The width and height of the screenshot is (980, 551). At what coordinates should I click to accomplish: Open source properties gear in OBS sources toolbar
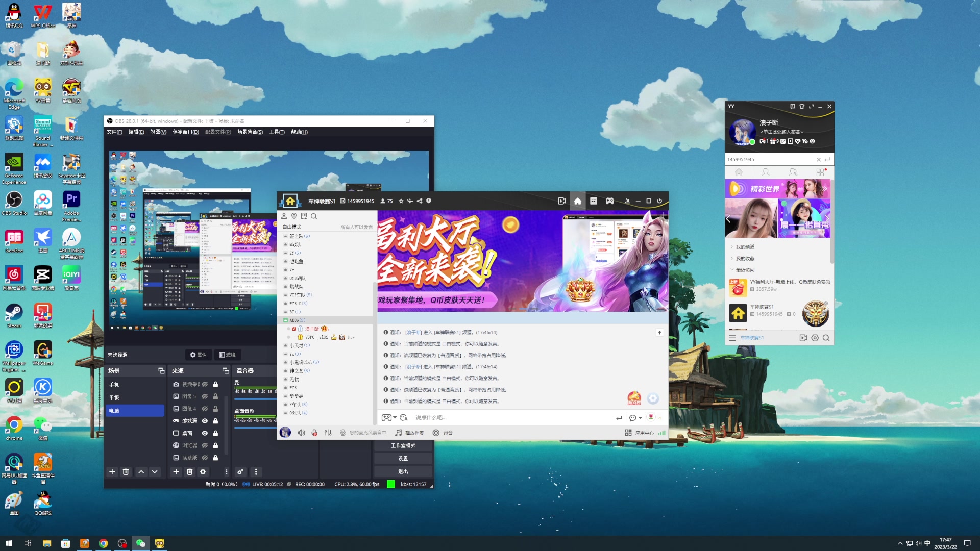tap(203, 472)
